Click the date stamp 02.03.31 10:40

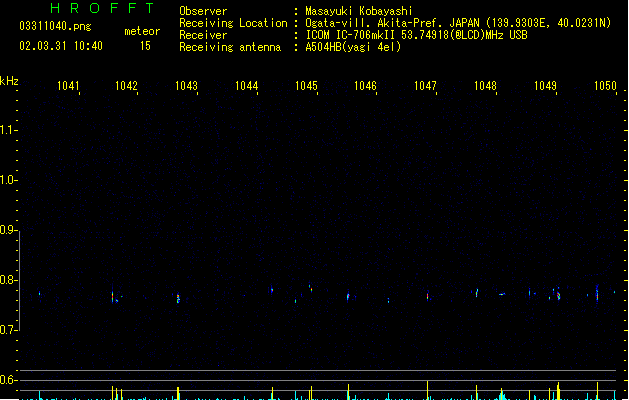pos(61,46)
